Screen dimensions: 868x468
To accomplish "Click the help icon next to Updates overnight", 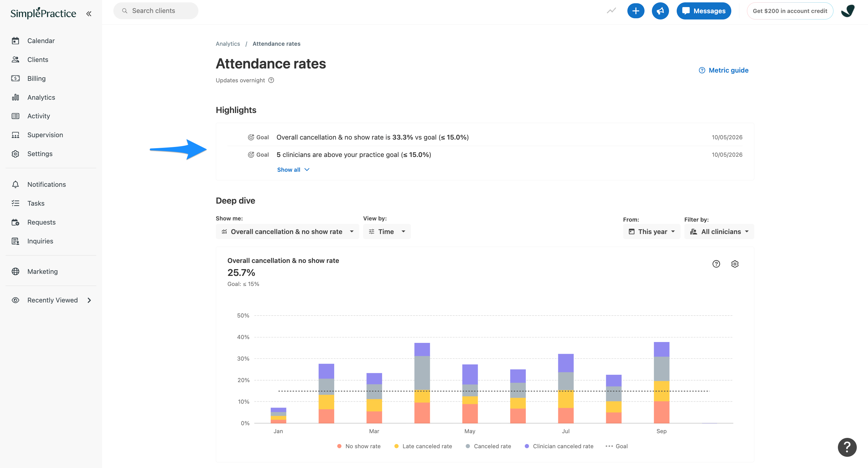I will [x=271, y=80].
